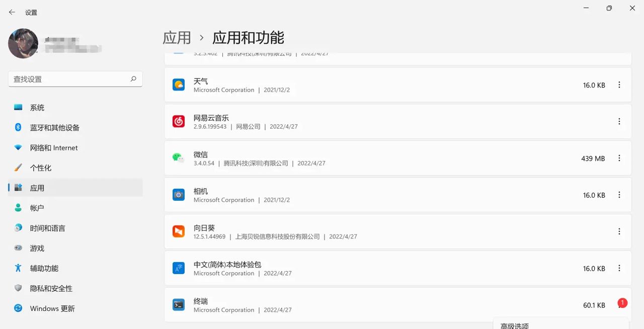Click the 天气 weather app icon

(179, 85)
